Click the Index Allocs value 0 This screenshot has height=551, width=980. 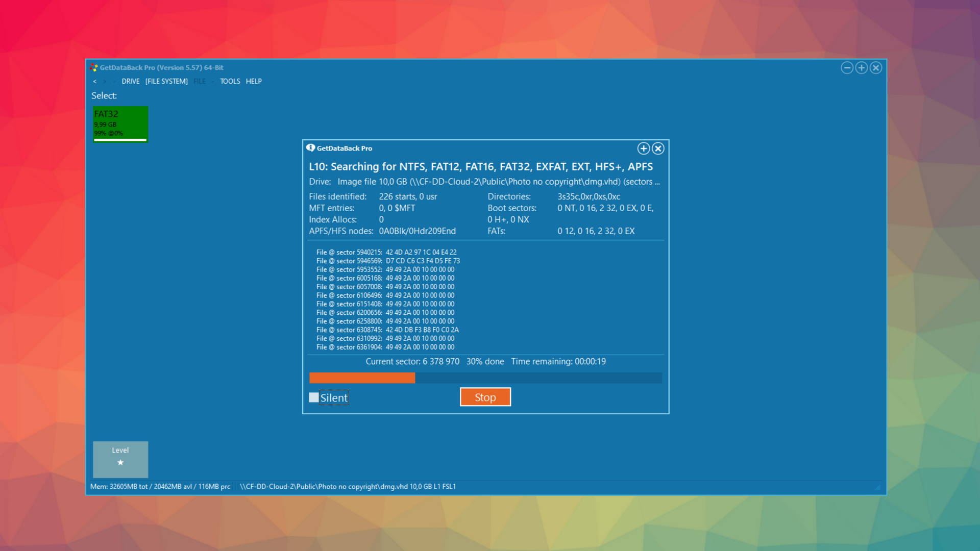tap(381, 220)
